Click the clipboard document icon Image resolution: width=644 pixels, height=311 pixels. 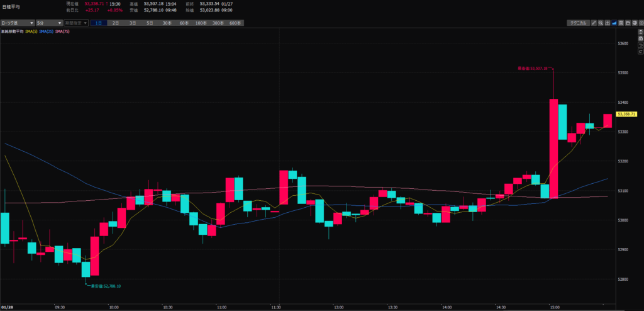(621, 23)
